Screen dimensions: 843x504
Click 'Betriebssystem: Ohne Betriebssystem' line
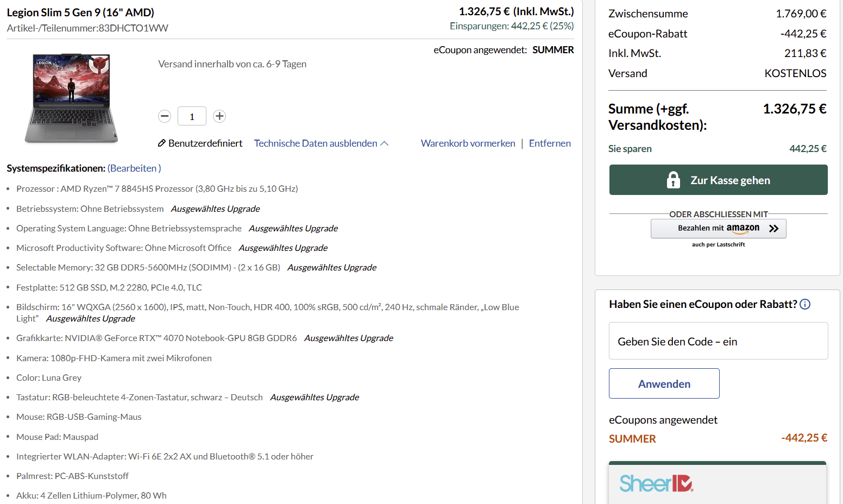coord(90,209)
